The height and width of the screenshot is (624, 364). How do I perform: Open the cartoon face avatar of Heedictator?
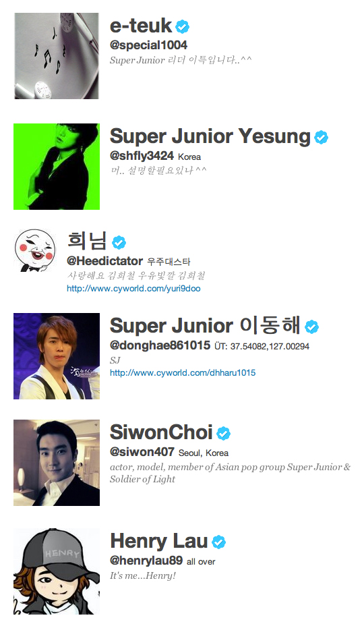click(36, 250)
